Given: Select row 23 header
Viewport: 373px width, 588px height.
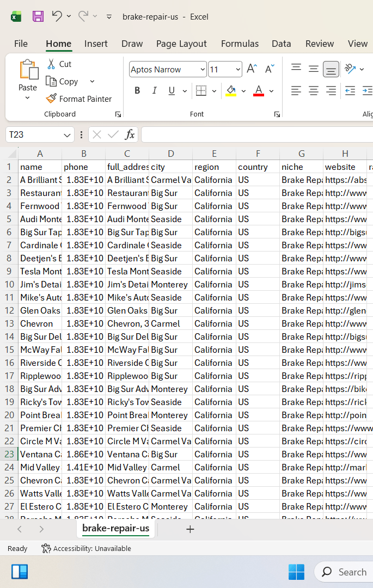Looking at the screenshot, I should click(9, 454).
